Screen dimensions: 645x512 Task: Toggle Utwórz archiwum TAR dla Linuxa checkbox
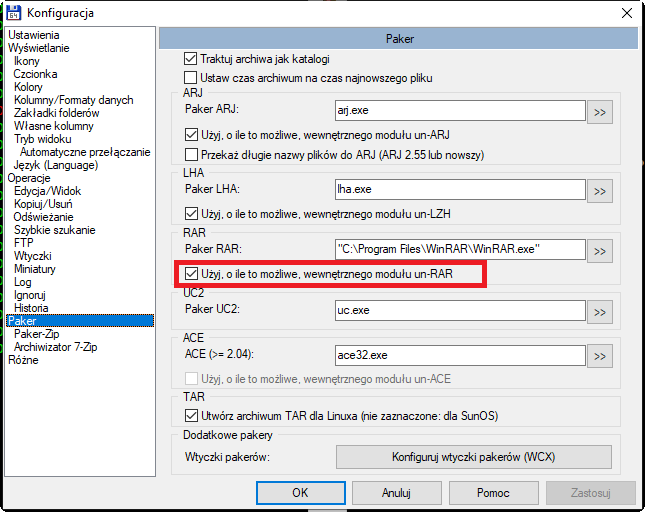[191, 416]
